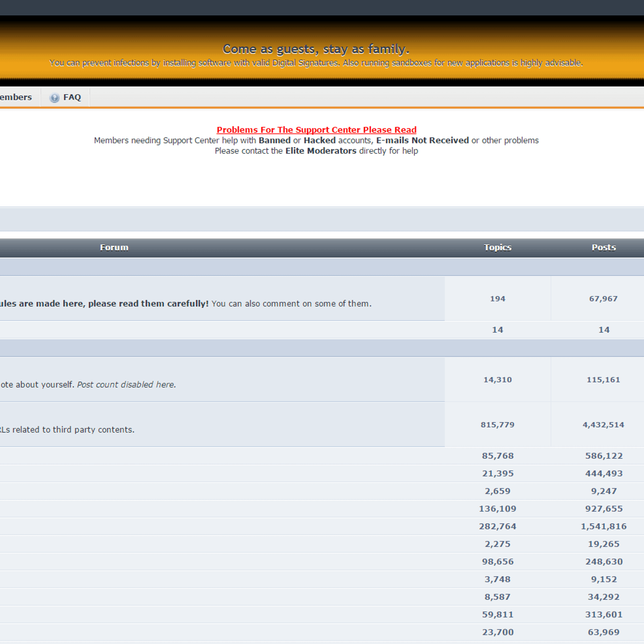Screen dimensions: 644x644
Task: Select the 1,541,816 posts value
Action: tap(604, 526)
